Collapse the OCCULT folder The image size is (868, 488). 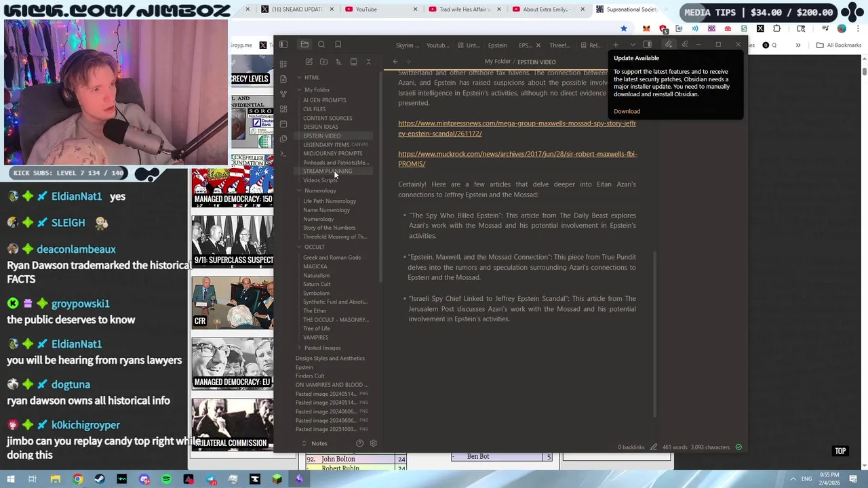(299, 247)
